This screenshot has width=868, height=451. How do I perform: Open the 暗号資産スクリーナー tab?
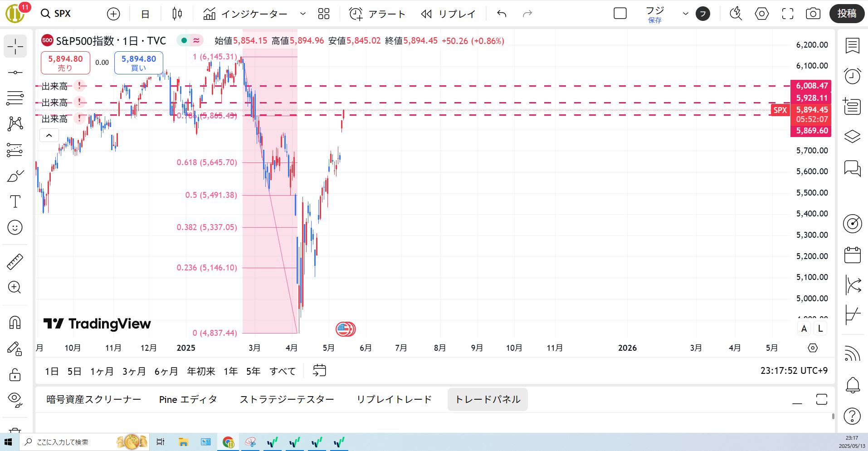coord(94,399)
